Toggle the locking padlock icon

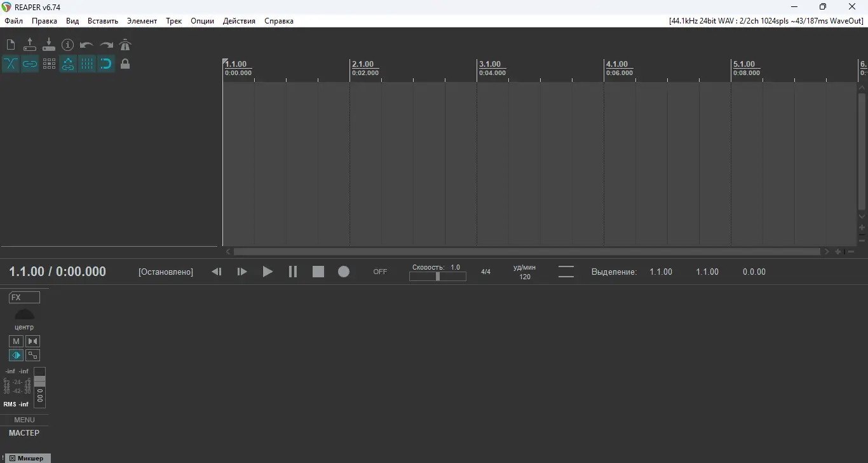tap(125, 64)
